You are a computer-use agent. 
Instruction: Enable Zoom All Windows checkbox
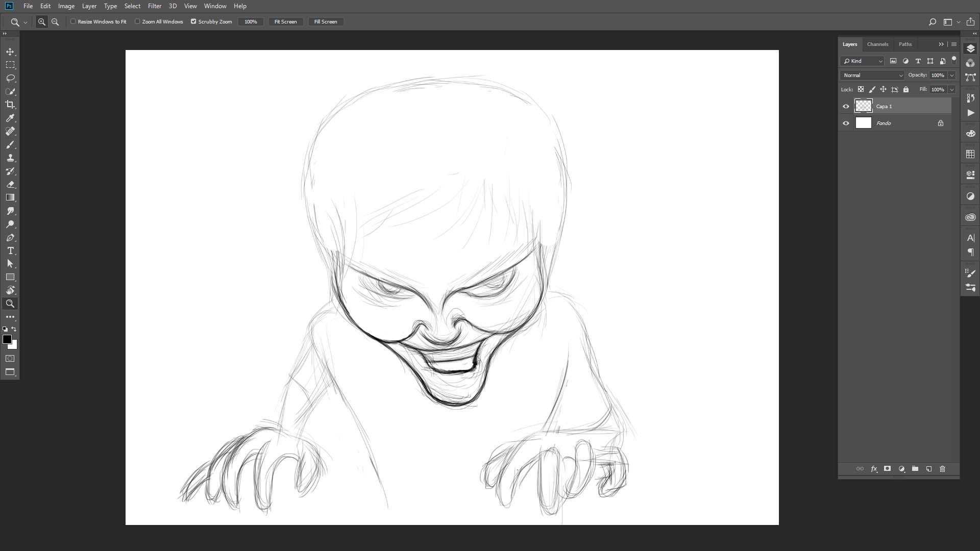pyautogui.click(x=137, y=21)
